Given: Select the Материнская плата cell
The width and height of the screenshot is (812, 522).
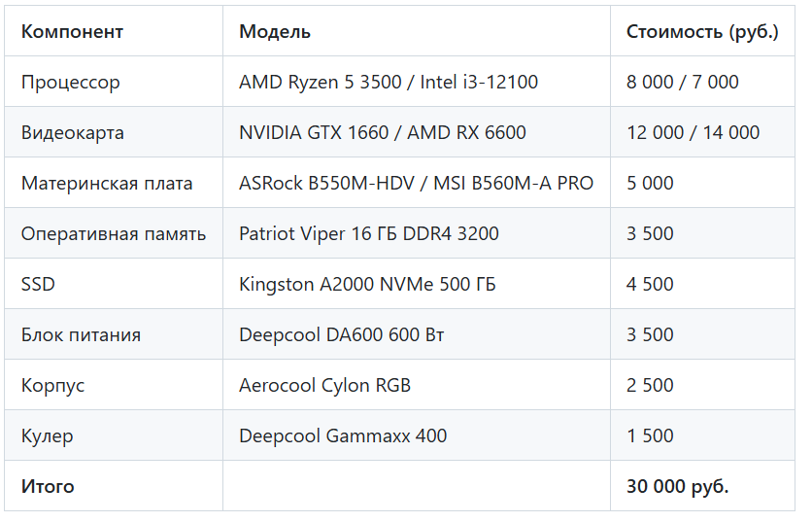Looking at the screenshot, I should pyautogui.click(x=107, y=183).
